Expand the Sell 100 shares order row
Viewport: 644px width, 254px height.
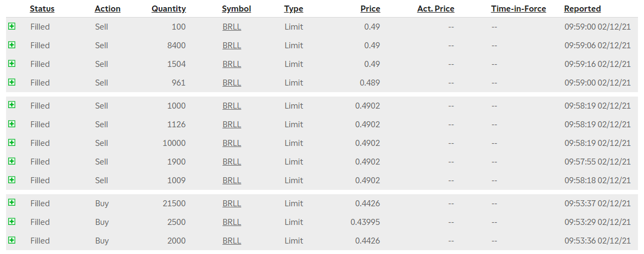point(12,26)
